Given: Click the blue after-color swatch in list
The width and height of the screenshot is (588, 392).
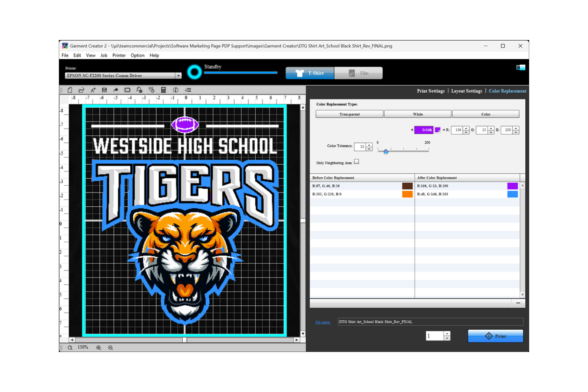Looking at the screenshot, I should [513, 195].
